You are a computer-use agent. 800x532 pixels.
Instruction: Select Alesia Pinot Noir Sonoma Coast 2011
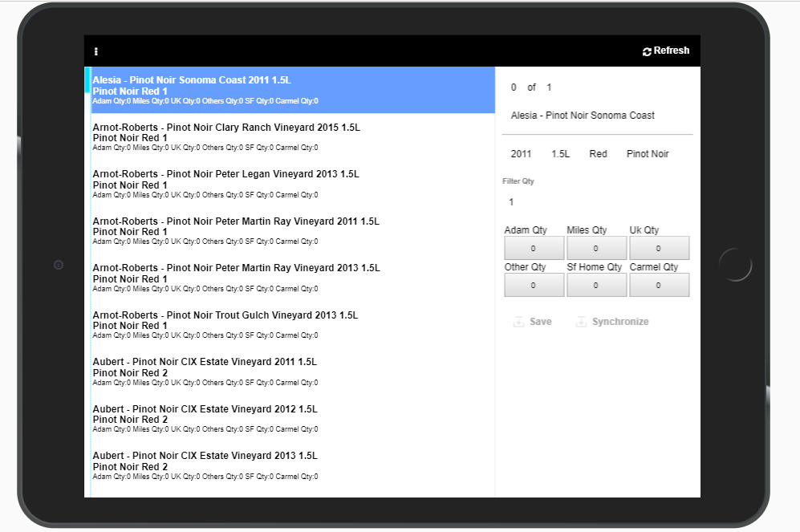pos(289,91)
